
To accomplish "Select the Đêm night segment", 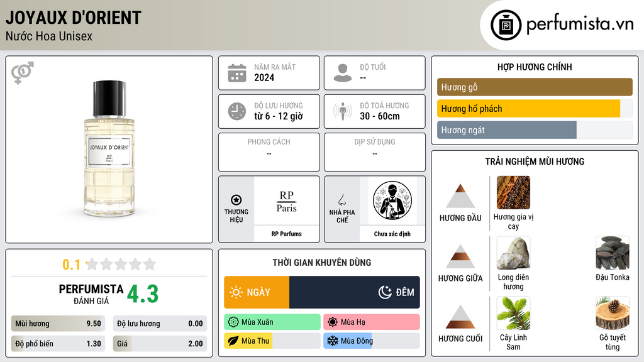I will point(355,292).
